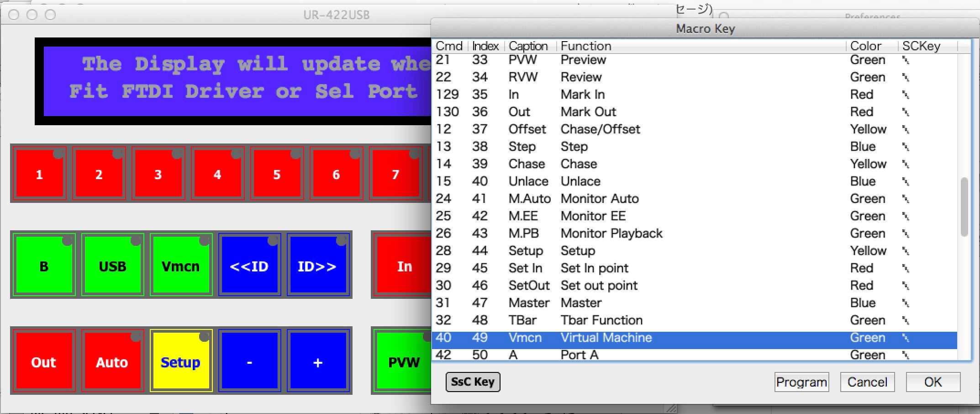The width and height of the screenshot is (980, 414).
Task: Click the green PVW key
Action: click(402, 361)
